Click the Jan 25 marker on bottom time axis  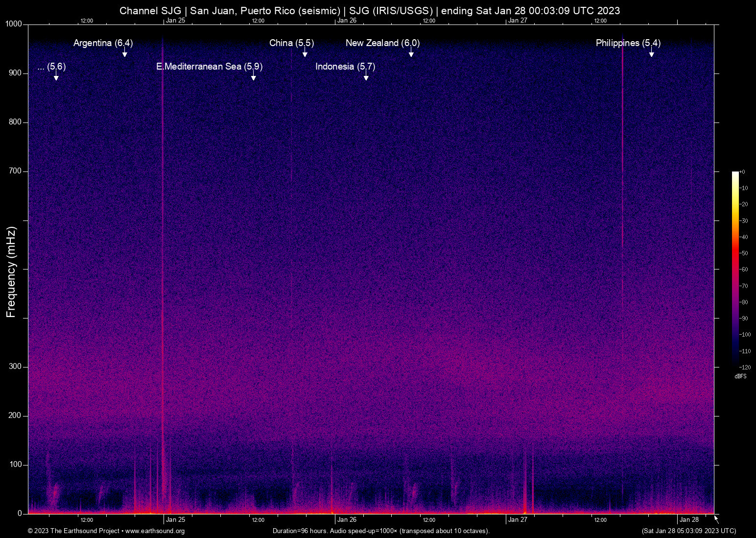click(175, 520)
